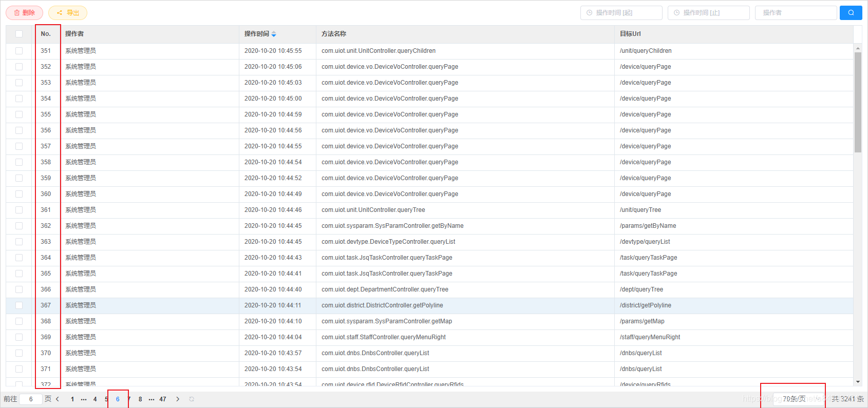Check the checkbox for row 351
This screenshot has width=868, height=408.
tap(19, 51)
